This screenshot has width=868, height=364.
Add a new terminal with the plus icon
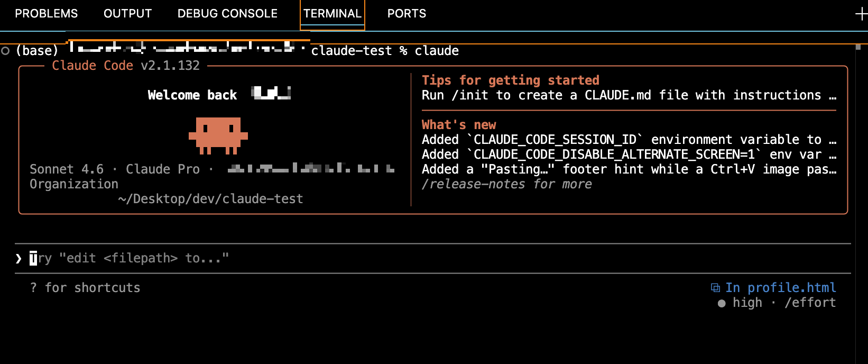861,14
